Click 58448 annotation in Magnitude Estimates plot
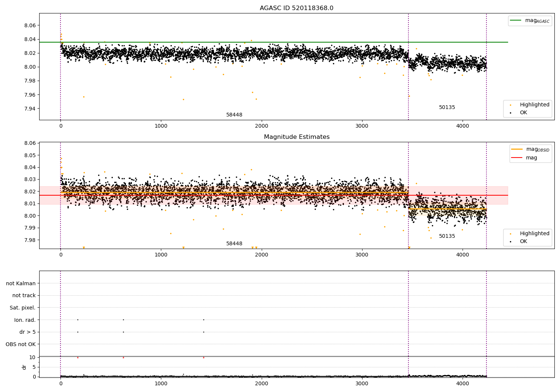This screenshot has height=392, width=560. (x=234, y=244)
